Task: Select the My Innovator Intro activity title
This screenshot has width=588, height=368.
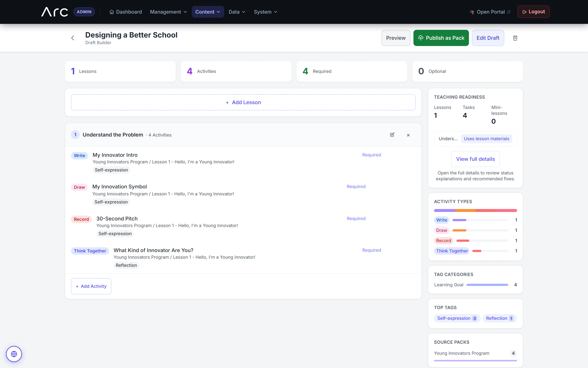Action: pyautogui.click(x=115, y=155)
